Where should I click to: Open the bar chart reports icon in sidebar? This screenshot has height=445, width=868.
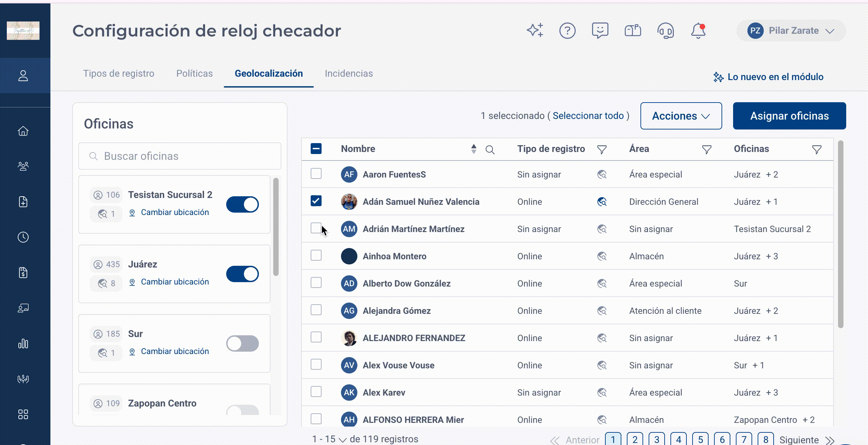(23, 343)
